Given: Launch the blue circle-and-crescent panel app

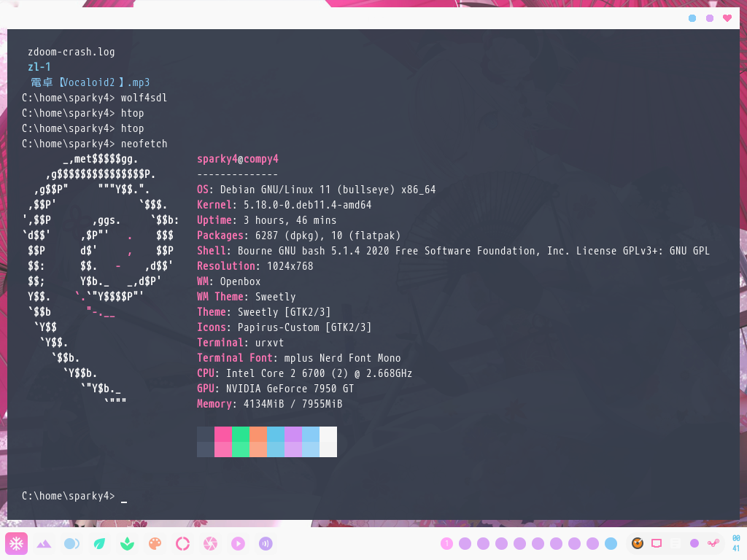Looking at the screenshot, I should [71, 543].
